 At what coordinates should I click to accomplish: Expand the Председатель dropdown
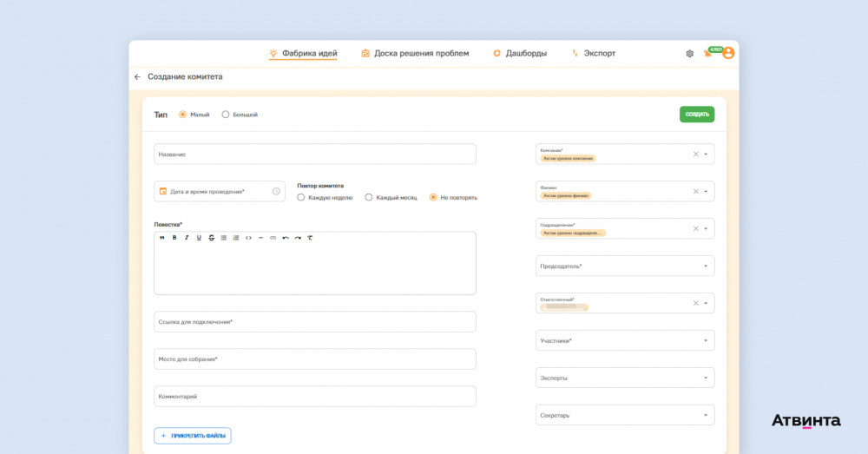coord(625,266)
